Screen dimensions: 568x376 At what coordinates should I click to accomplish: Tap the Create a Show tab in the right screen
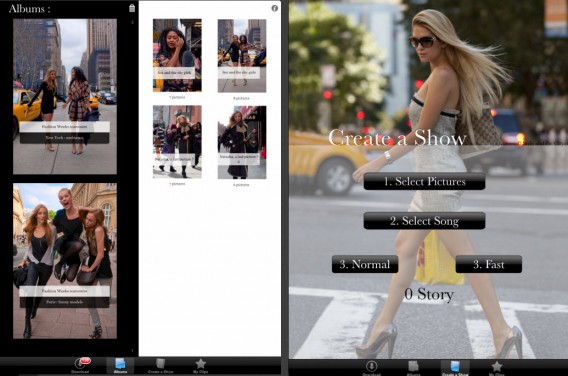coord(455,368)
